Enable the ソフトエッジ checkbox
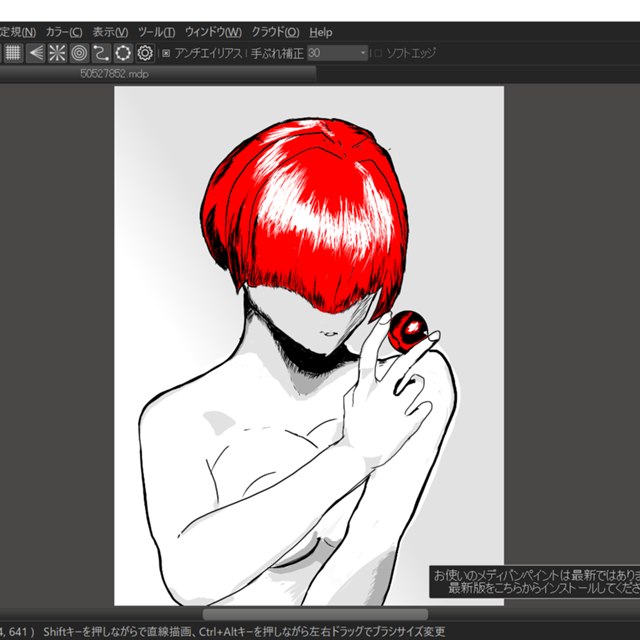Viewport: 640px width, 640px height. [378, 53]
